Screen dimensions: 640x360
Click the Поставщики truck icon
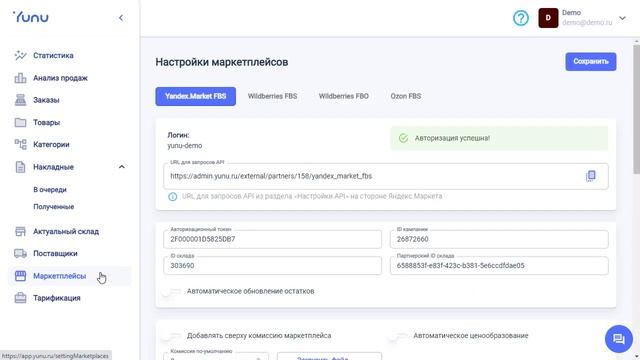(20, 253)
